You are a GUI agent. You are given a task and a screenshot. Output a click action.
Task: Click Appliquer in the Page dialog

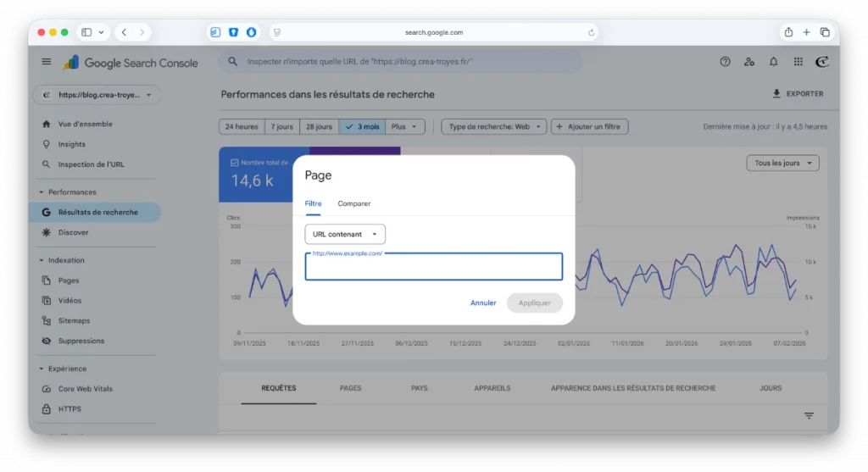[534, 303]
